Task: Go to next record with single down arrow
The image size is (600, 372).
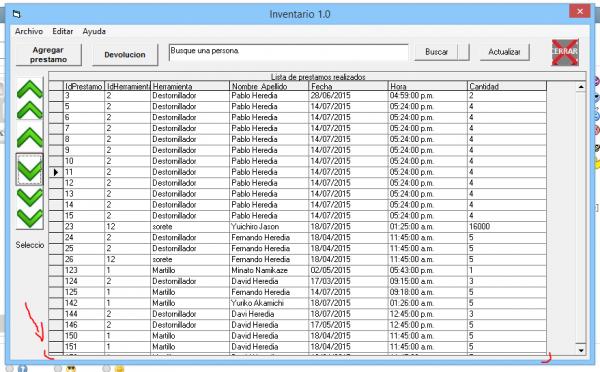Action: click(29, 169)
